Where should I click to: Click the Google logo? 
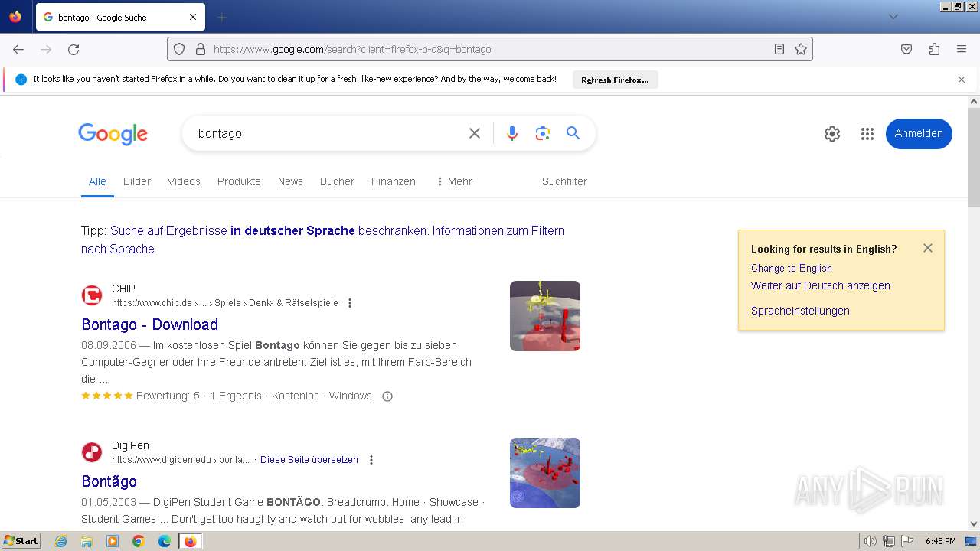[x=113, y=134]
